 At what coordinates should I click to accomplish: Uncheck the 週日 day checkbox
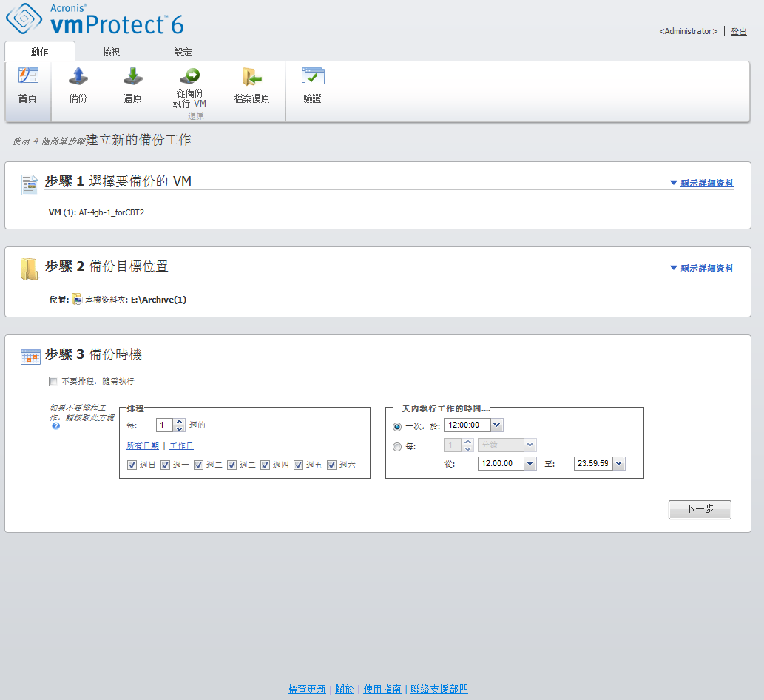click(132, 465)
